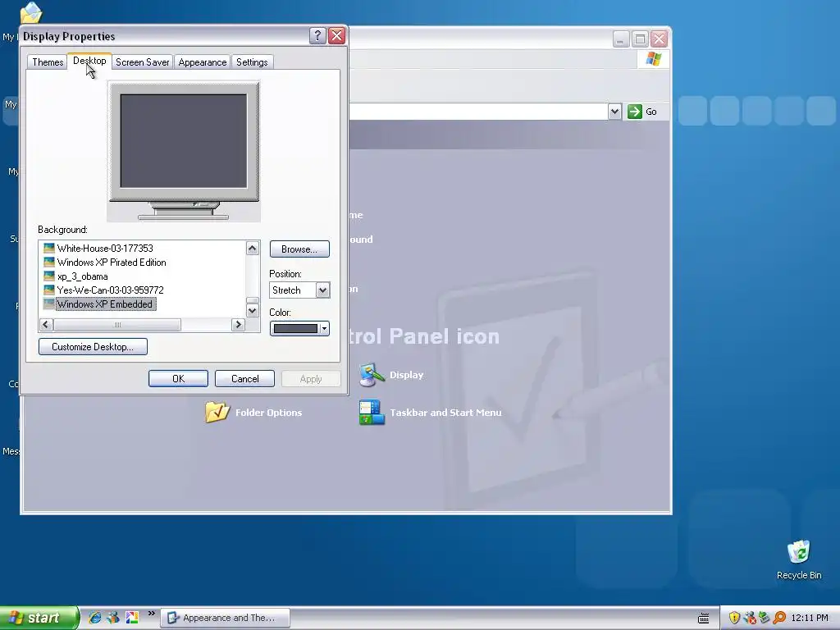Close the Display Properties dialog

[337, 36]
